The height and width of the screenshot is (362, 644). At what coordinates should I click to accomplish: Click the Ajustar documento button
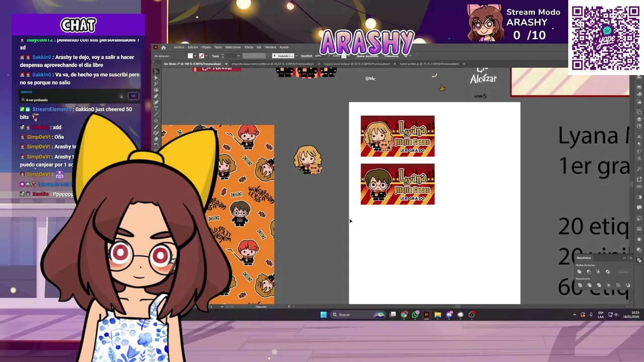[367, 56]
